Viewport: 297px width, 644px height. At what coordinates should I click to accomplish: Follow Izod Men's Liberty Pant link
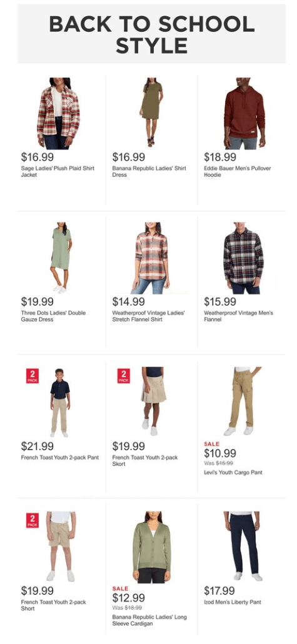(x=233, y=602)
